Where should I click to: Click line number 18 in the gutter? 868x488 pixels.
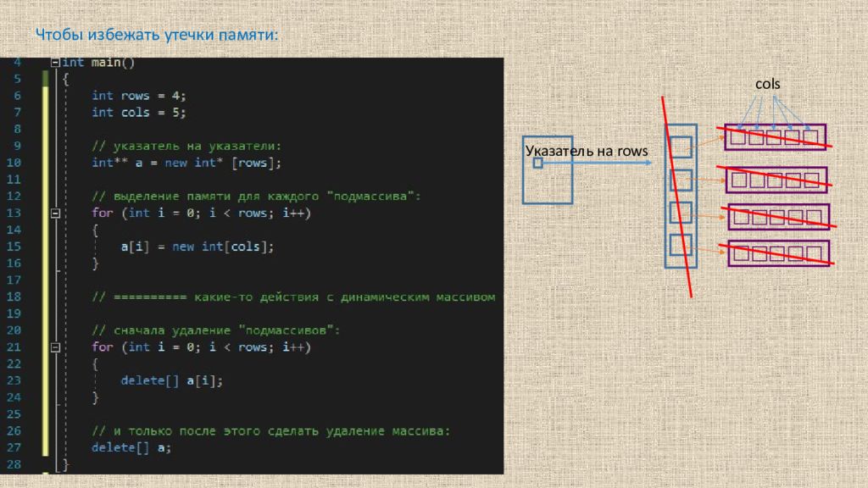coord(14,297)
